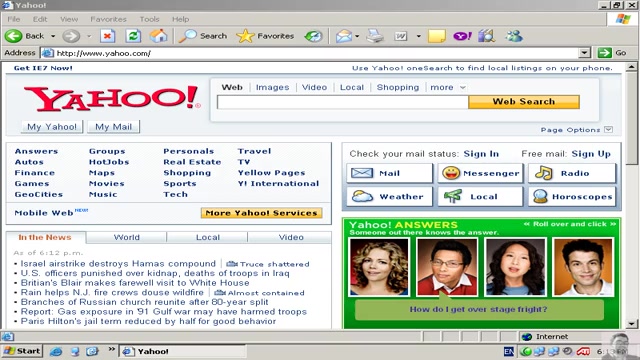
Task: Open the Yellow Pages link
Action: pos(271,173)
